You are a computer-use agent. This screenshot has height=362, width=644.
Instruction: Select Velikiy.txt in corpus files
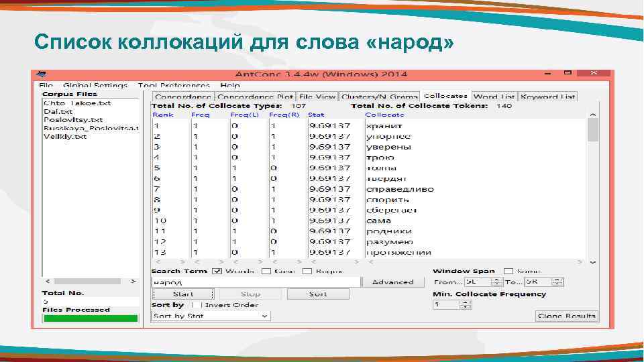coord(65,137)
